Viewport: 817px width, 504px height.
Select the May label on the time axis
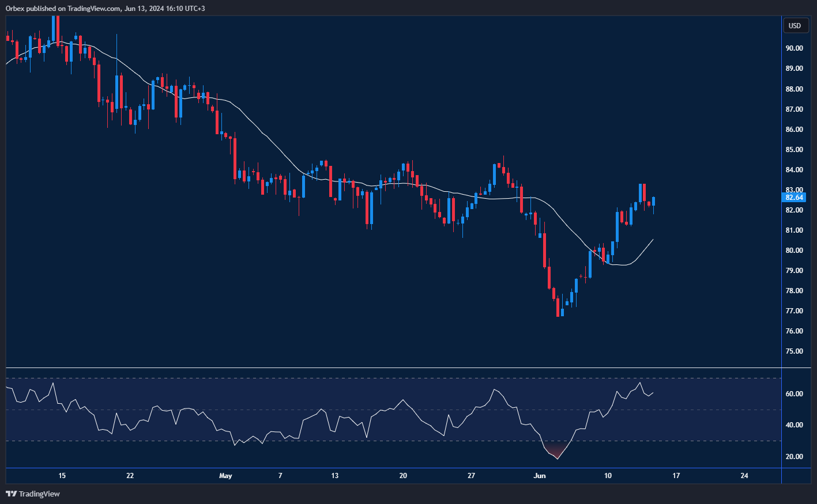pos(225,476)
